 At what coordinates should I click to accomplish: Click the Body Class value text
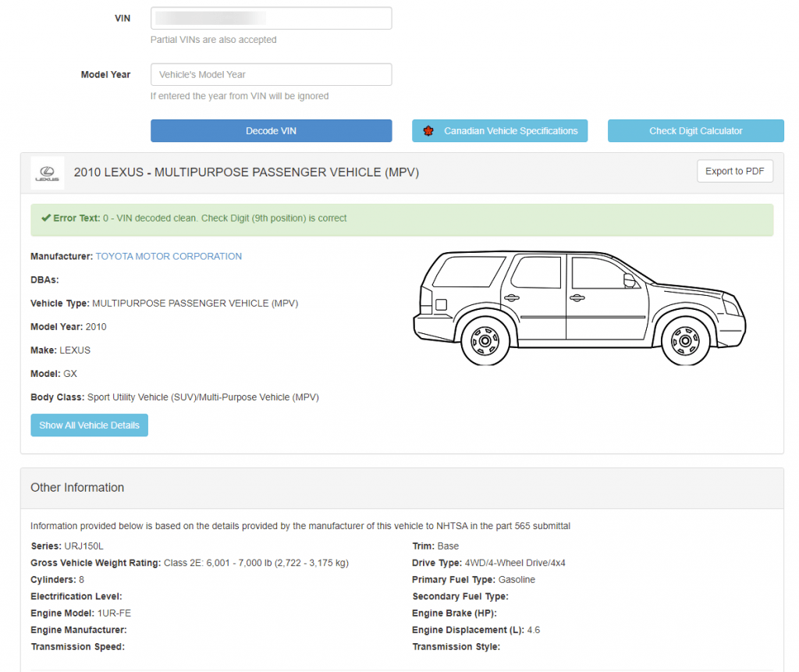point(204,397)
